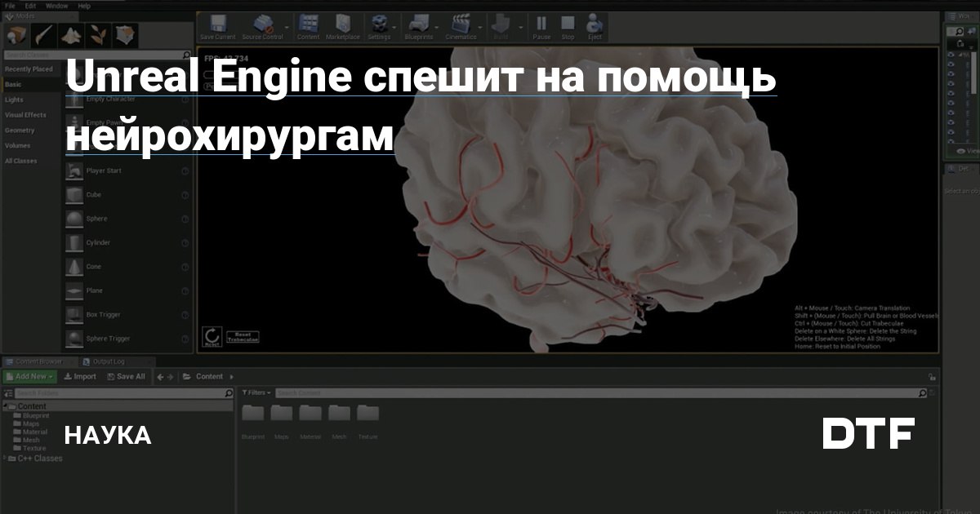Open Cinematics toolbar icon

461,26
